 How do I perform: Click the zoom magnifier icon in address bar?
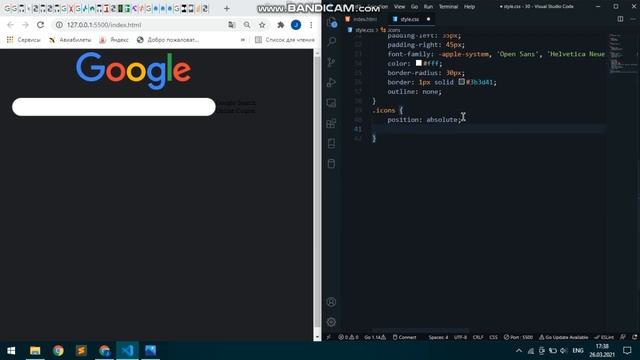247,25
